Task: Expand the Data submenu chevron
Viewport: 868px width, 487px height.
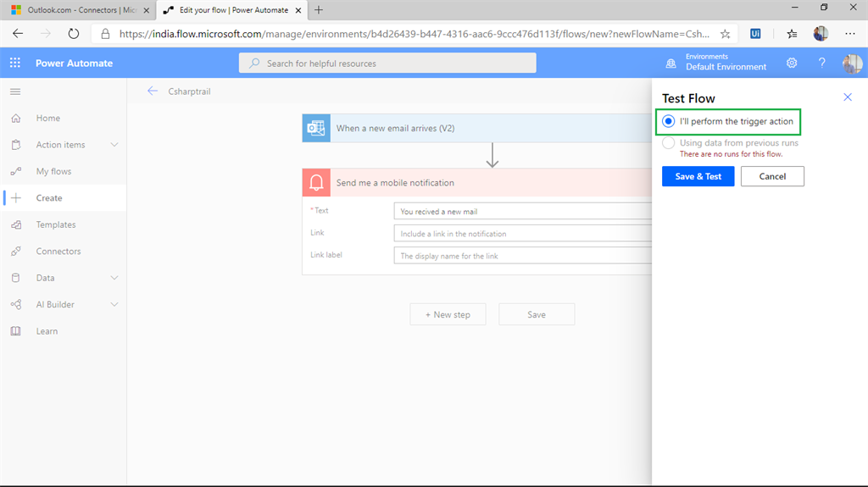Action: [114, 278]
